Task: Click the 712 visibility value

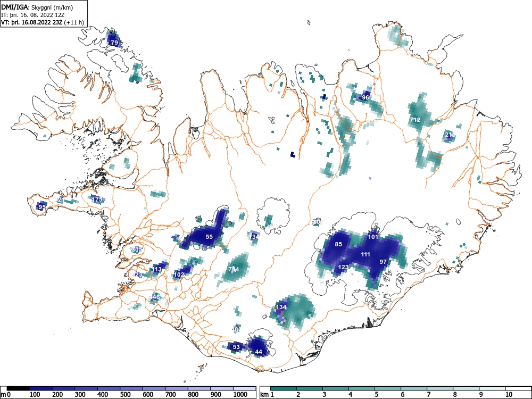Action: [415, 120]
